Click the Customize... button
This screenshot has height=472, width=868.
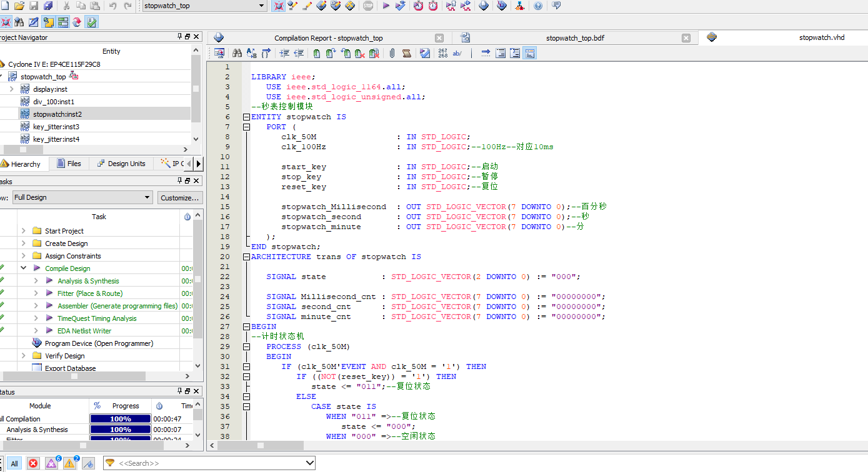pyautogui.click(x=180, y=197)
